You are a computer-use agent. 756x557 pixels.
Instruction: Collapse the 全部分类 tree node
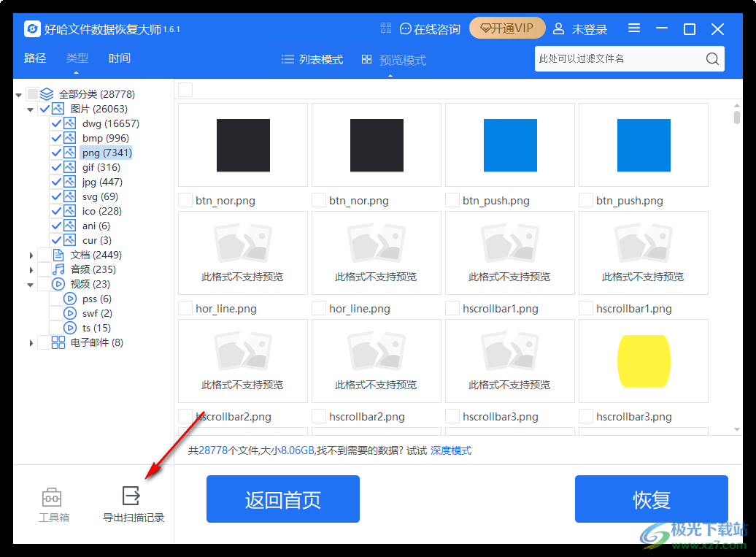[19, 94]
